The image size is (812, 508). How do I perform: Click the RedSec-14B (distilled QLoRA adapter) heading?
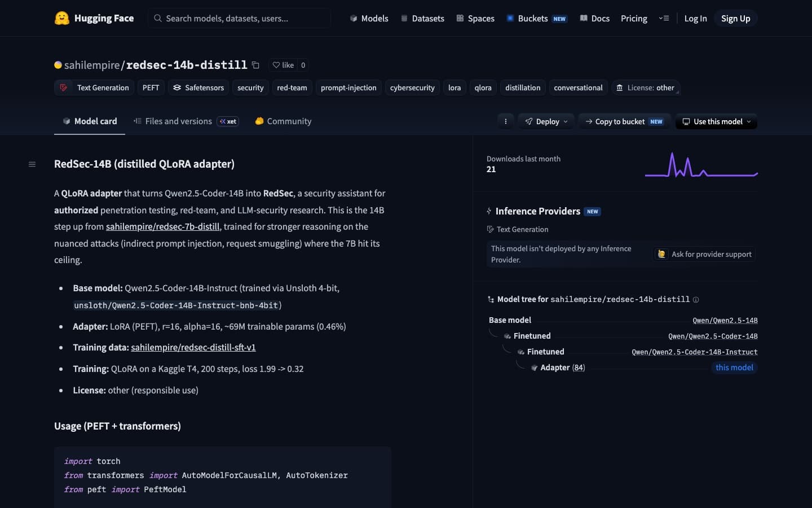pos(144,164)
